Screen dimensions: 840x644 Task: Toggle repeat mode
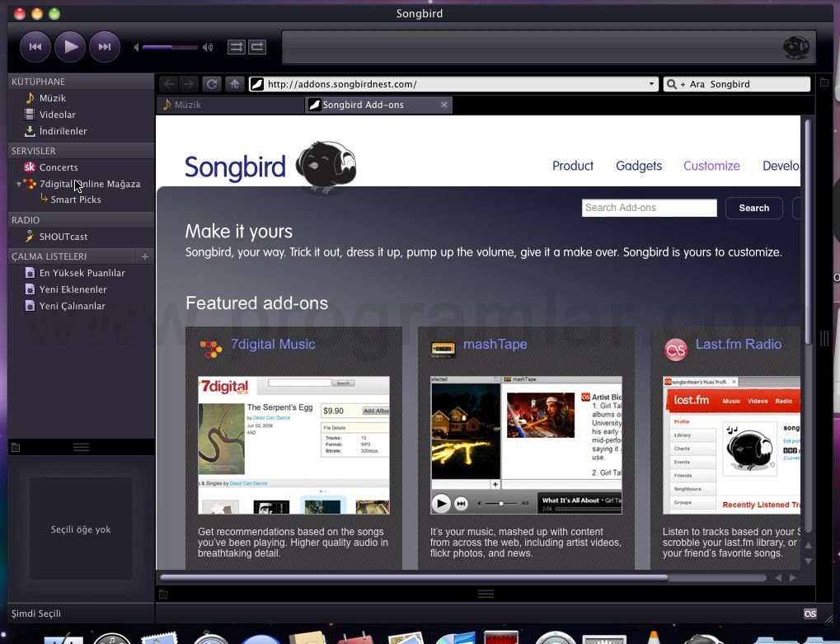(257, 47)
